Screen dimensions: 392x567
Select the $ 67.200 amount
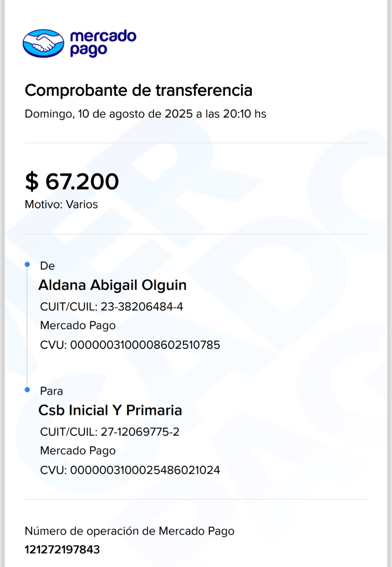(x=72, y=181)
